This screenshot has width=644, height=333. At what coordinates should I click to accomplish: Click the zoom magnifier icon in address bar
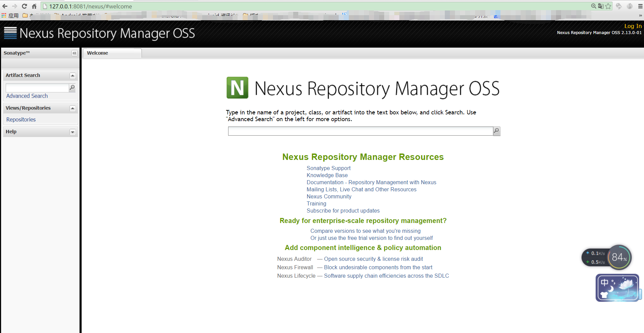593,6
